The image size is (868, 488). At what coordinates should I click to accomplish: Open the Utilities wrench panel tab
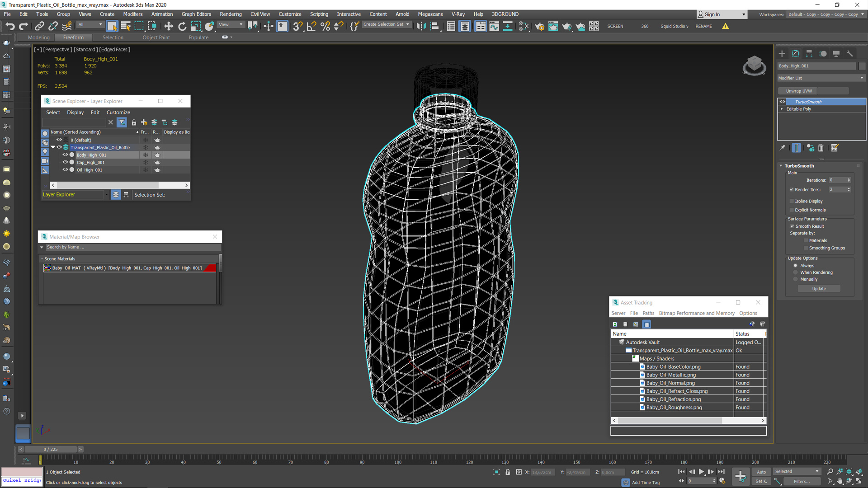coord(850,53)
